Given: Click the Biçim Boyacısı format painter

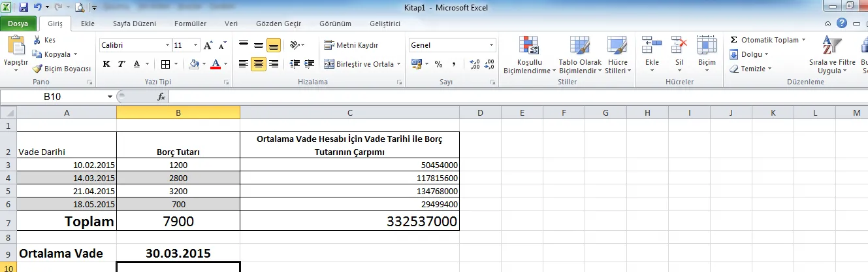Looking at the screenshot, I should point(62,69).
